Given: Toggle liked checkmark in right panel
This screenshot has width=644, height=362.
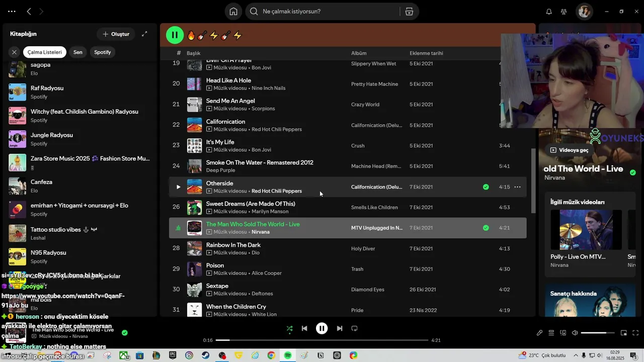Looking at the screenshot, I should tap(633, 172).
